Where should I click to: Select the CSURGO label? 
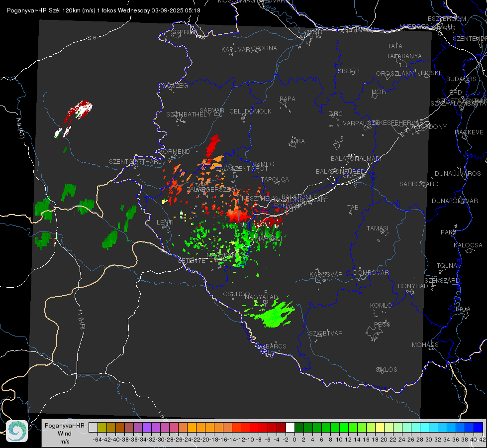click(236, 294)
